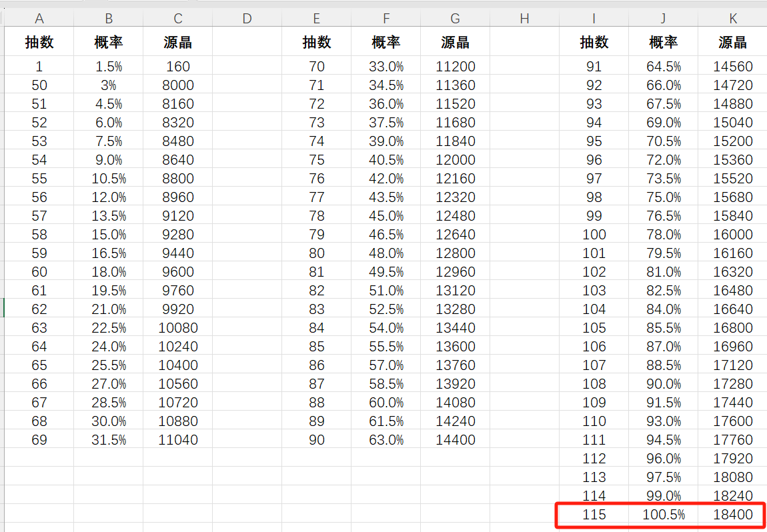Click the column K header
Screen dimensions: 767x532
pos(733,19)
